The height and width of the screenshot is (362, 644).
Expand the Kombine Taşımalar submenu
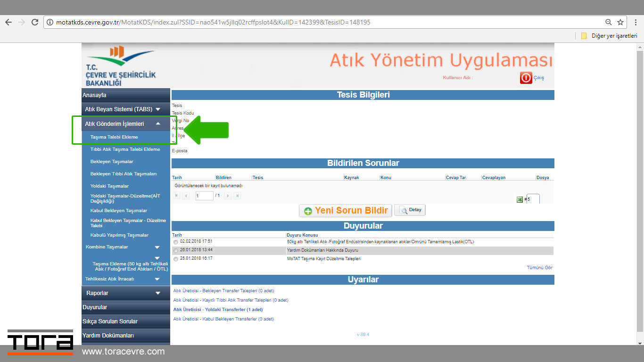125,247
